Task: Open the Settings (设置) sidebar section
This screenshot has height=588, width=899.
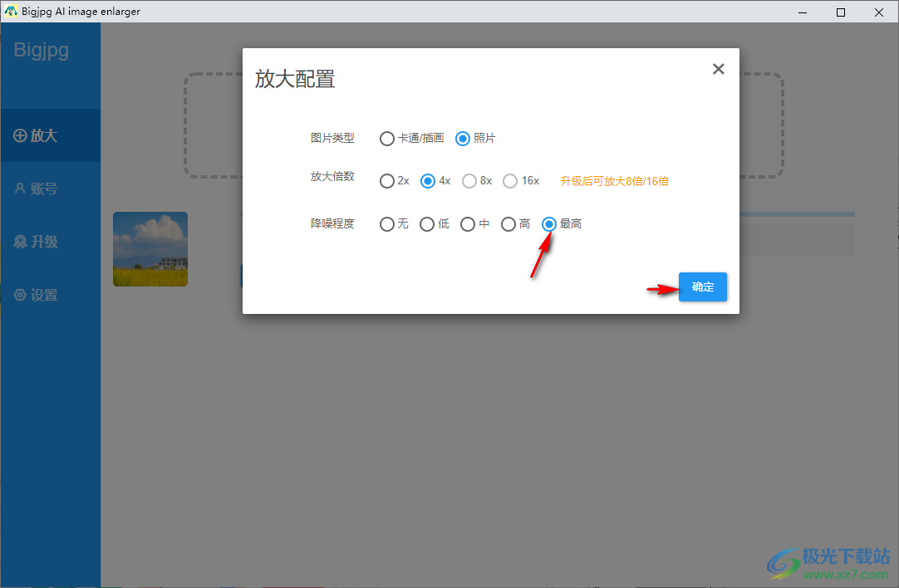Action: (x=37, y=295)
